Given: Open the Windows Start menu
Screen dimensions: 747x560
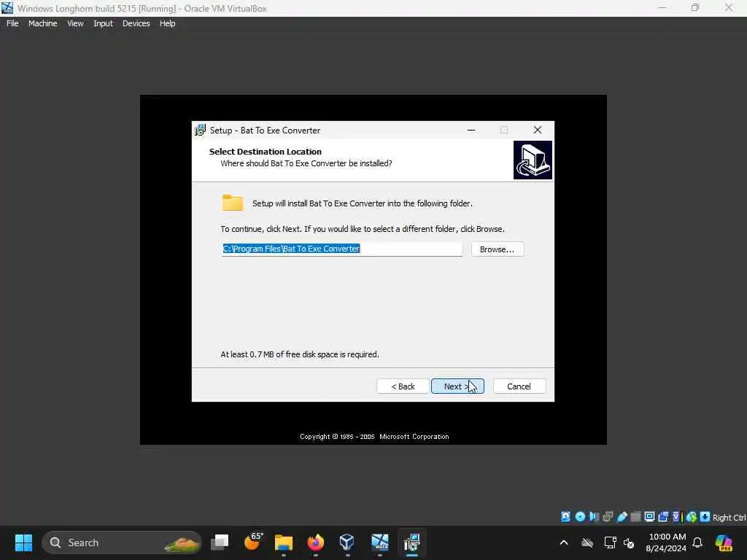Looking at the screenshot, I should (x=23, y=542).
